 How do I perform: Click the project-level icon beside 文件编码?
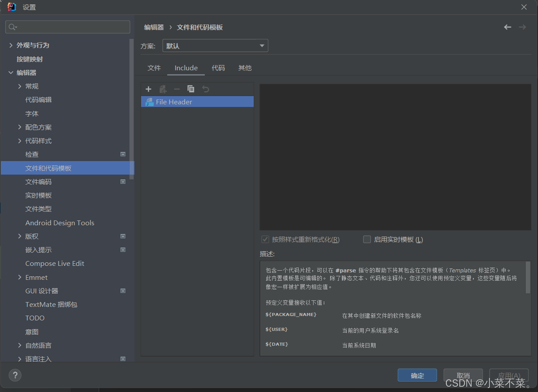(123, 182)
